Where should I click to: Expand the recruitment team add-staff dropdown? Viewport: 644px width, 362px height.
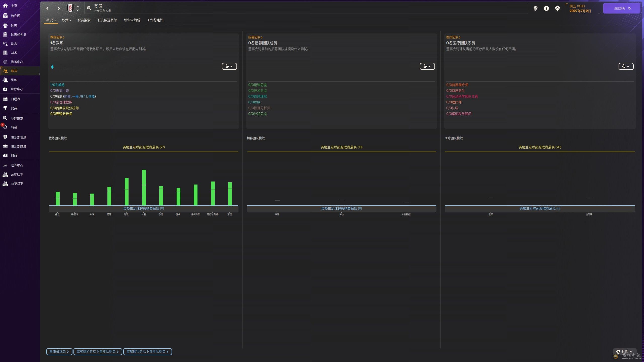[427, 66]
